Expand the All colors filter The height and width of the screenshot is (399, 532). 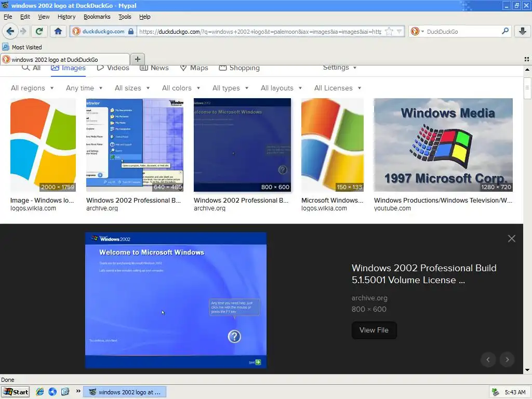(181, 88)
